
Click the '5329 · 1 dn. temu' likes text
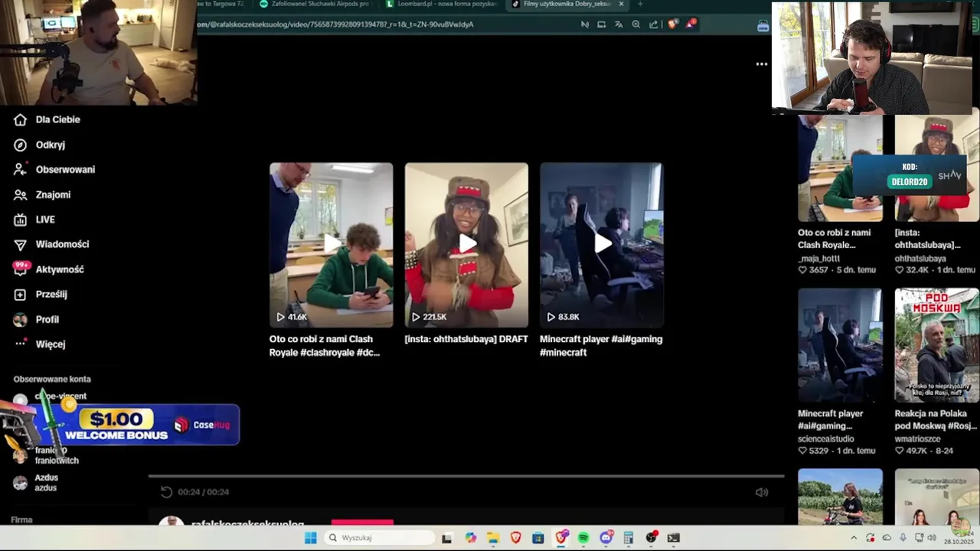pyautogui.click(x=837, y=451)
